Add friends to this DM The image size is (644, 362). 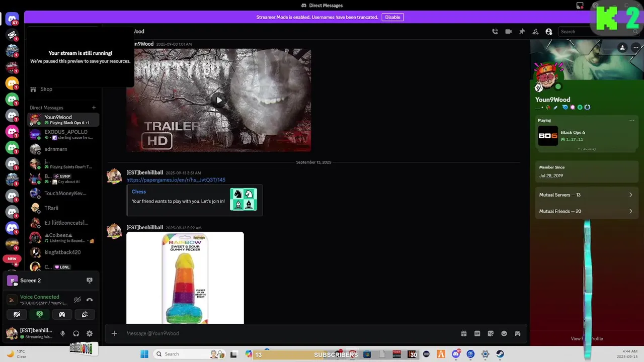(x=535, y=31)
